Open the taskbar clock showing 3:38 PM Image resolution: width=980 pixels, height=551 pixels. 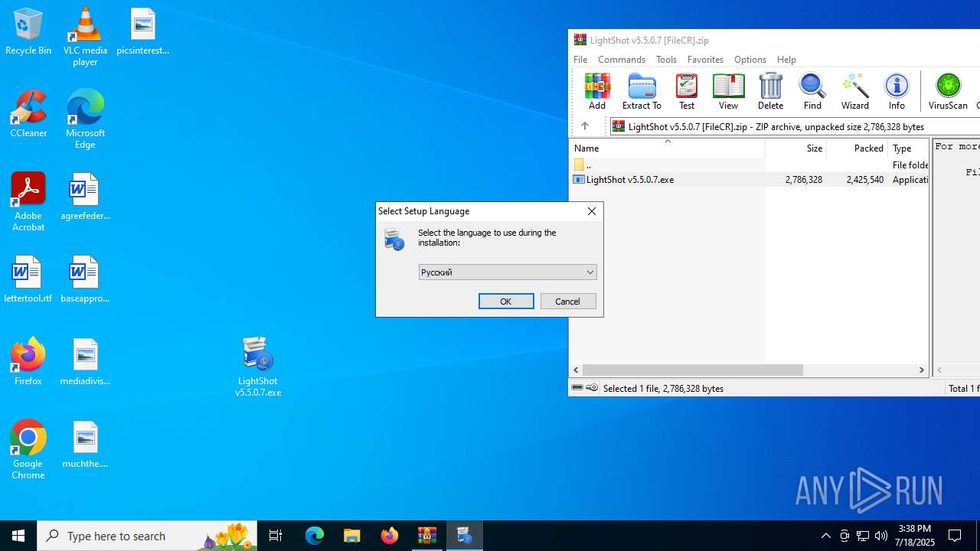click(915, 536)
